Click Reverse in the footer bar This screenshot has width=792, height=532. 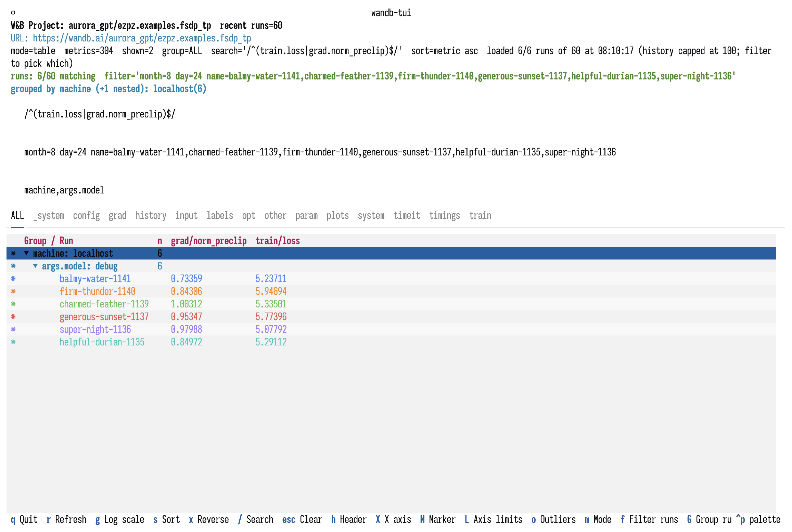click(x=209, y=519)
